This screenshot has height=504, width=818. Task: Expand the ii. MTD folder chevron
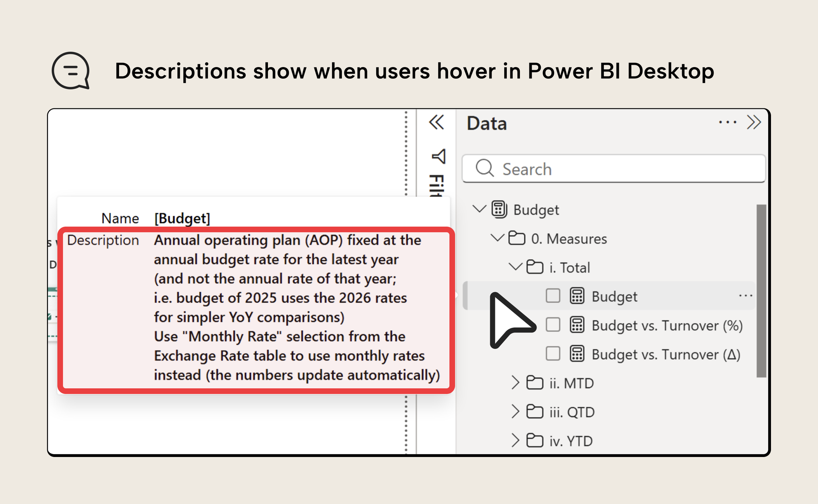click(x=515, y=382)
